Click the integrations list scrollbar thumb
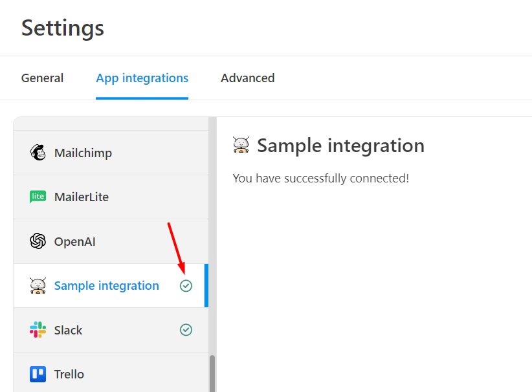Image resolution: width=532 pixels, height=392 pixels. [212, 373]
